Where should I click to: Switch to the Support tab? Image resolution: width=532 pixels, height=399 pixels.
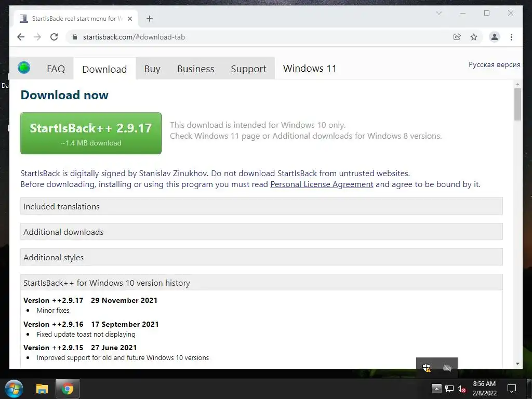(x=248, y=69)
